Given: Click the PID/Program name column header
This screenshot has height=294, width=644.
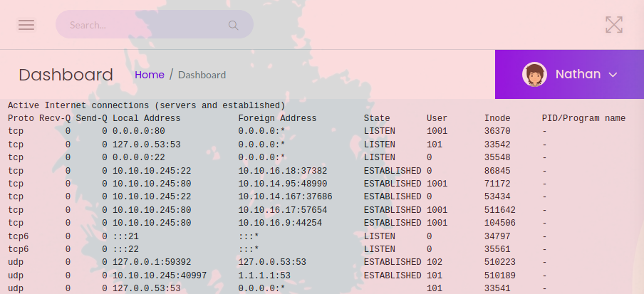Looking at the screenshot, I should click(583, 118).
